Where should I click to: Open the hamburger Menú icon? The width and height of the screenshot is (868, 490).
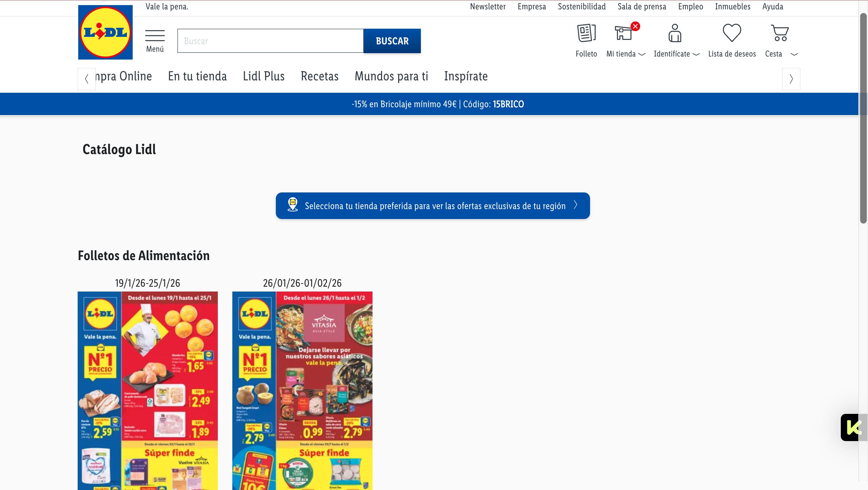pyautogui.click(x=155, y=36)
